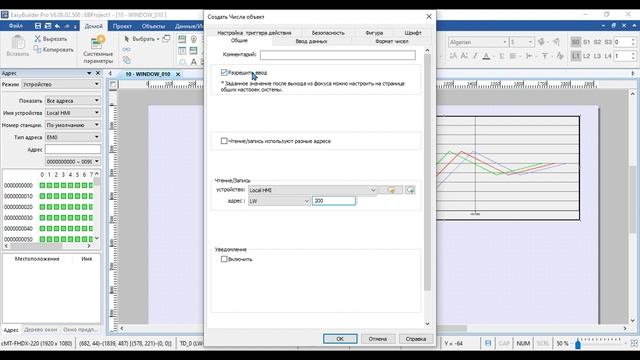Switch to the Объекты ribbon tab

coord(153,26)
